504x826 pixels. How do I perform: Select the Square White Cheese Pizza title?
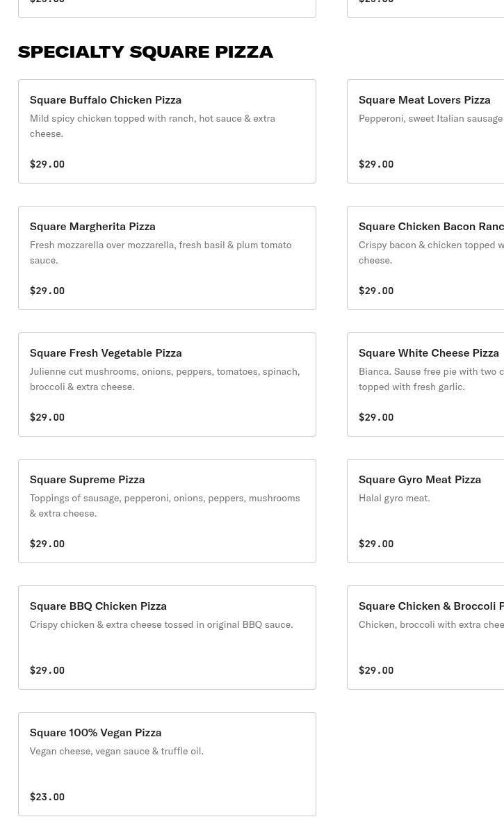(428, 353)
